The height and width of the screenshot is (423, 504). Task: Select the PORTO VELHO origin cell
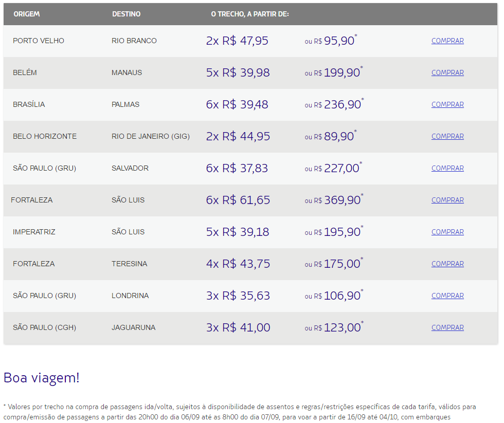tap(39, 41)
